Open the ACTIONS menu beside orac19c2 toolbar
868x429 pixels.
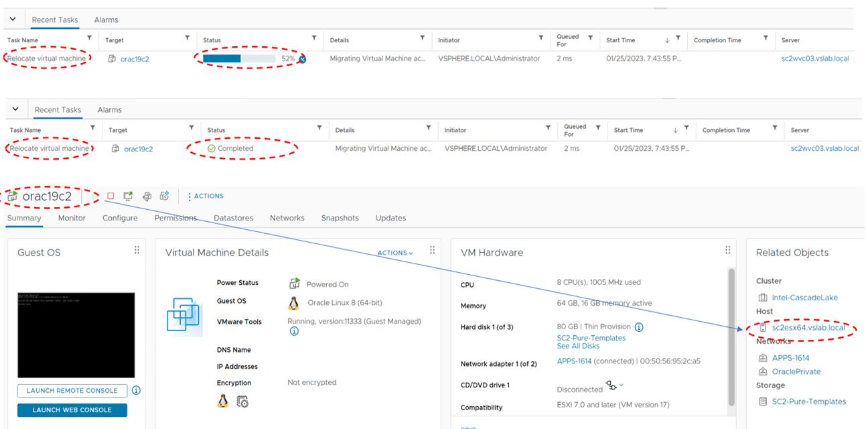point(206,196)
